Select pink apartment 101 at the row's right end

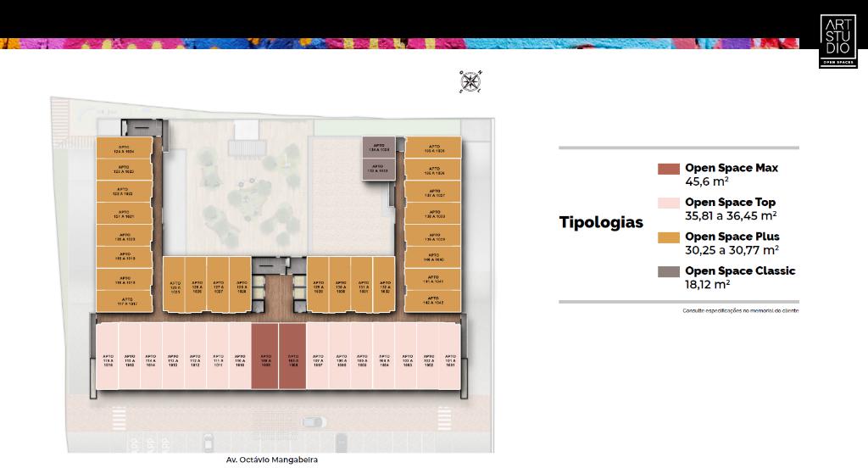[450, 358]
